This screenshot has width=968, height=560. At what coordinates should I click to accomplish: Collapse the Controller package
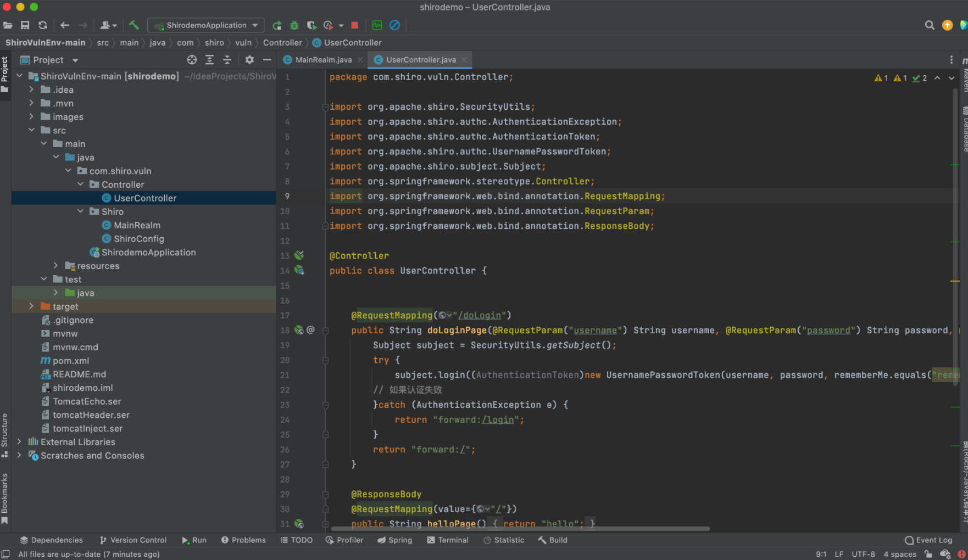[80, 184]
